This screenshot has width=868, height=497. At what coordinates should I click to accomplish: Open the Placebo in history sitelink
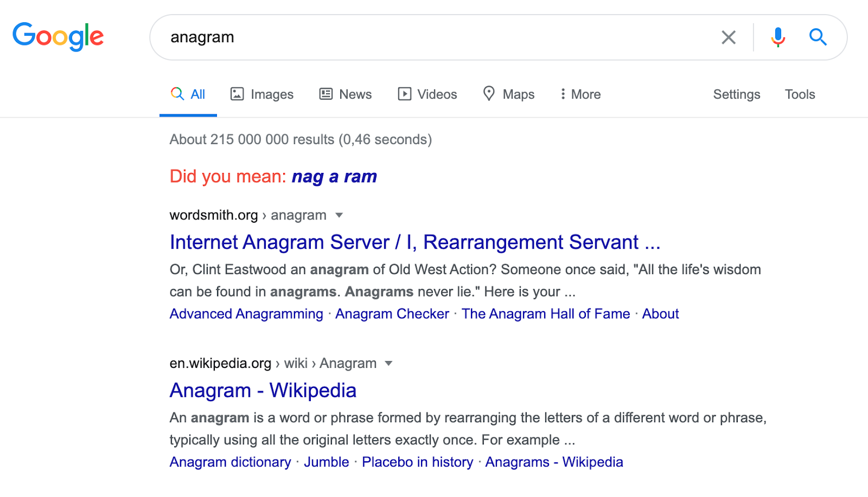[417, 462]
